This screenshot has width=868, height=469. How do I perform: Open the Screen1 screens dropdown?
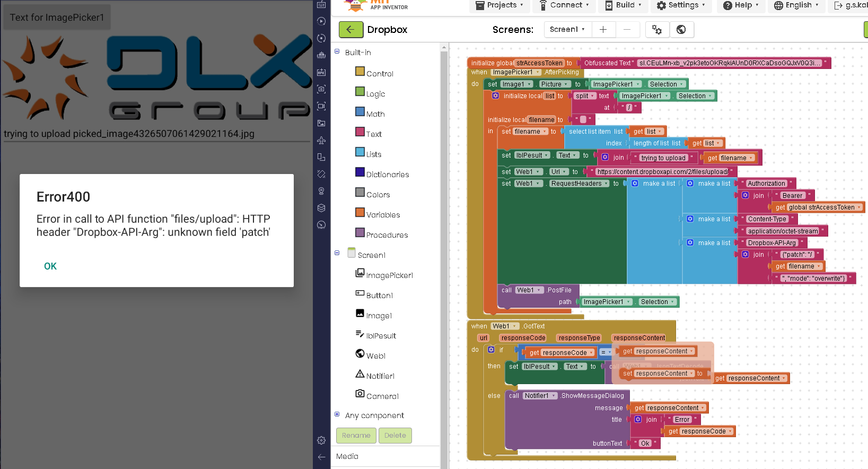pos(567,30)
